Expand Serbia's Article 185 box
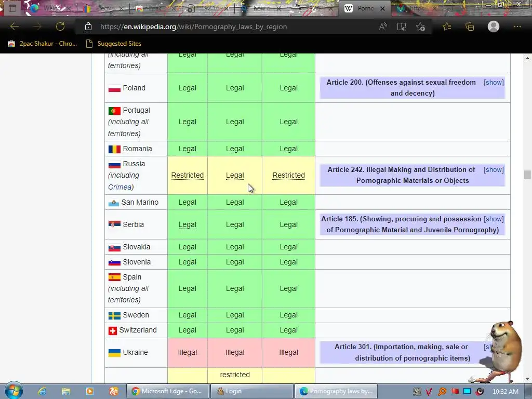Viewport: 532px width, 399px height. [494, 219]
